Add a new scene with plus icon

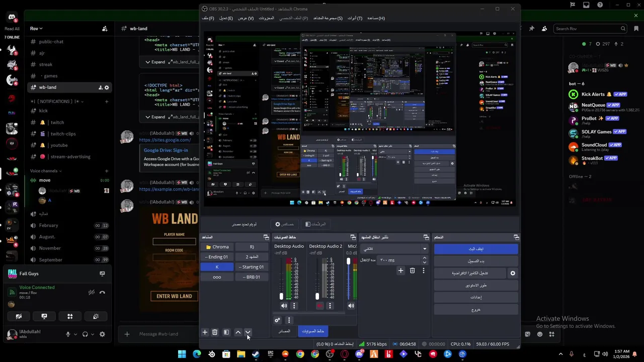[x=205, y=332]
